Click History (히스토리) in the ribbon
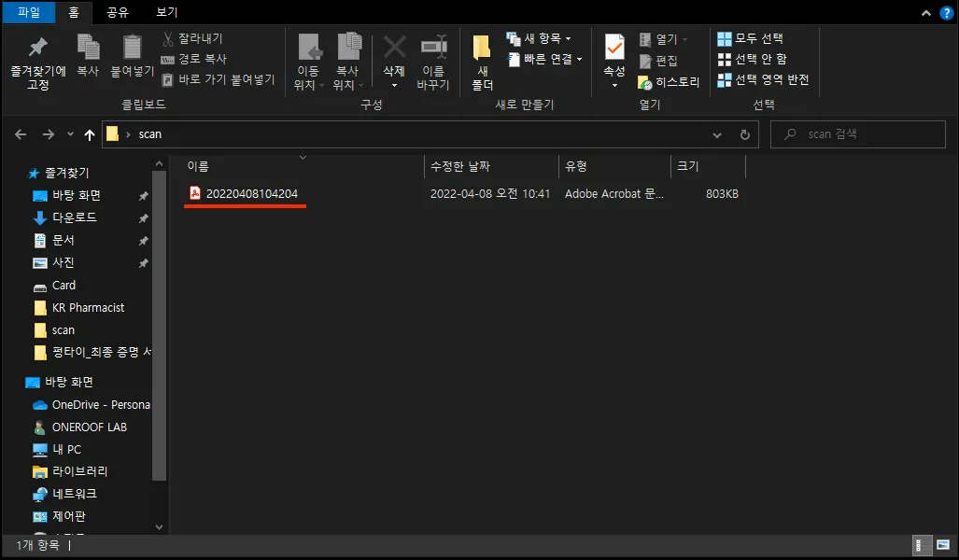 click(x=669, y=82)
